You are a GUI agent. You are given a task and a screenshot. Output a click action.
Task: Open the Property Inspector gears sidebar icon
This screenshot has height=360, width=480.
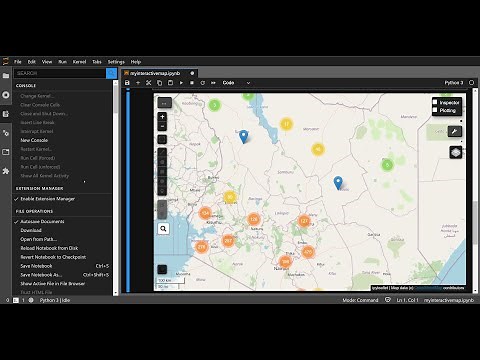click(x=6, y=133)
